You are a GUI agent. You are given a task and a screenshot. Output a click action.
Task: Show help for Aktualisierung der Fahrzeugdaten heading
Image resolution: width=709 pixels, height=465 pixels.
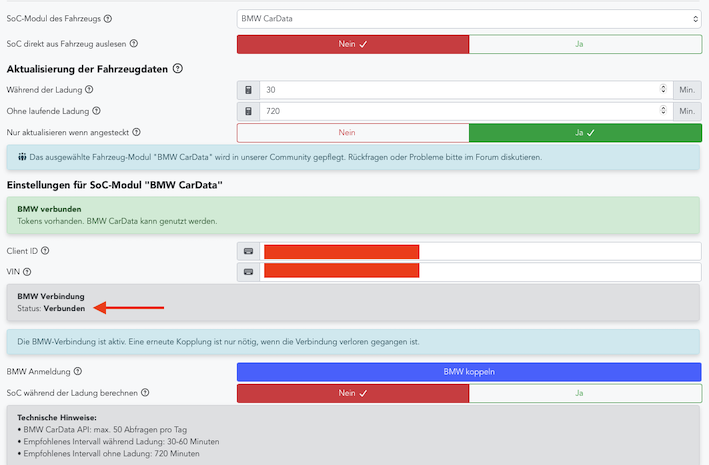point(178,69)
